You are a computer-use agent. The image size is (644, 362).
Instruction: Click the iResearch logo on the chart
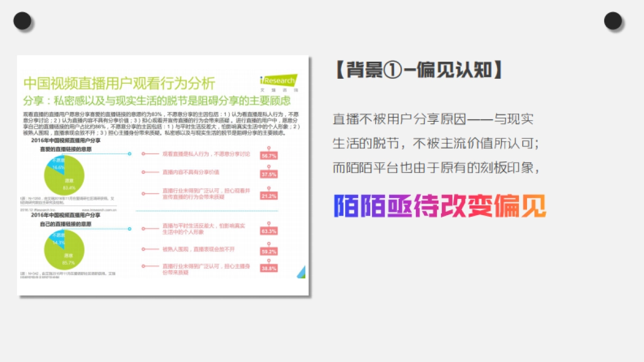tap(279, 79)
